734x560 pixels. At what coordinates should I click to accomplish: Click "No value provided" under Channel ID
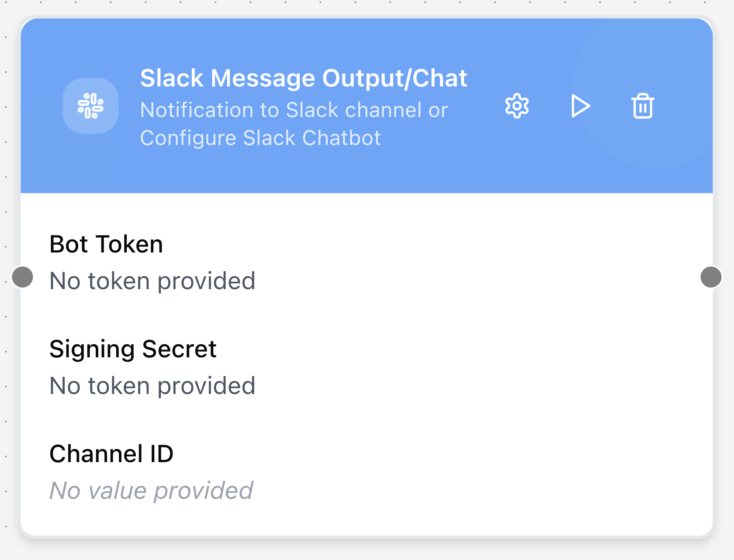(x=151, y=491)
